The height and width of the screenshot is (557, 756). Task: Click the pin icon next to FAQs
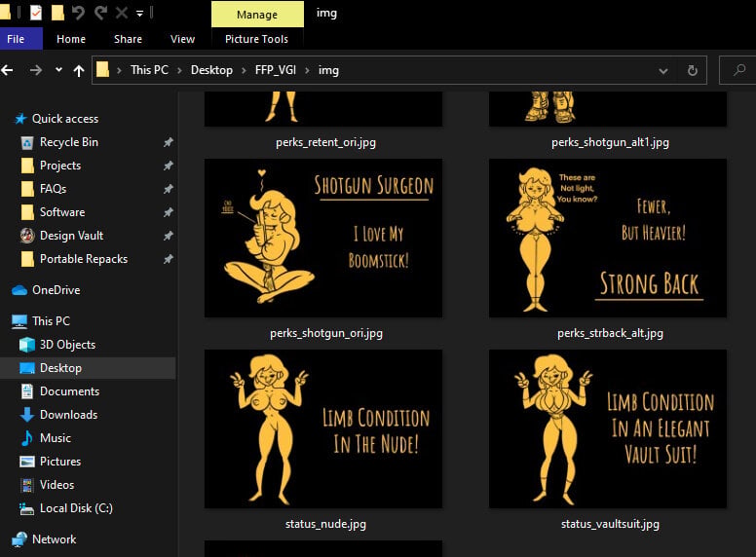point(168,188)
